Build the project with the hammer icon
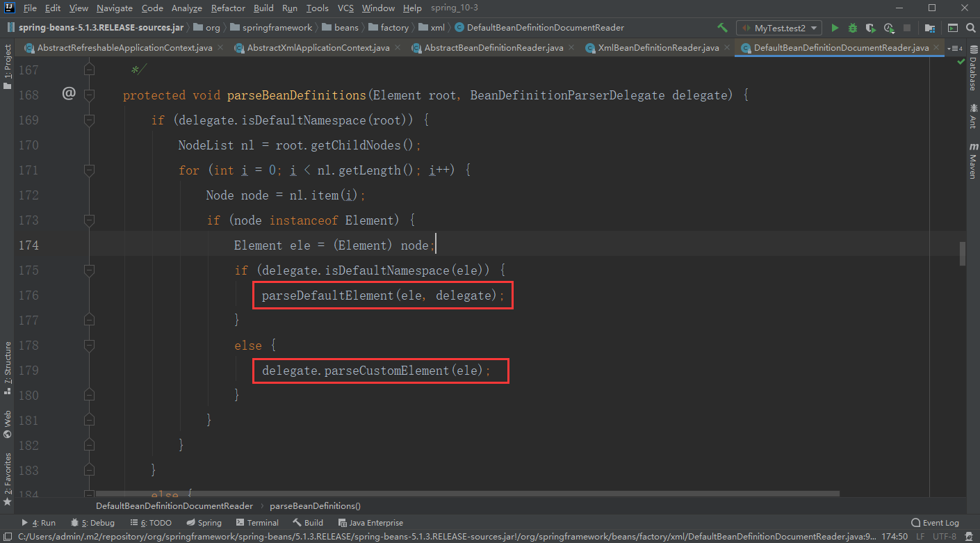The image size is (980, 543). tap(723, 28)
